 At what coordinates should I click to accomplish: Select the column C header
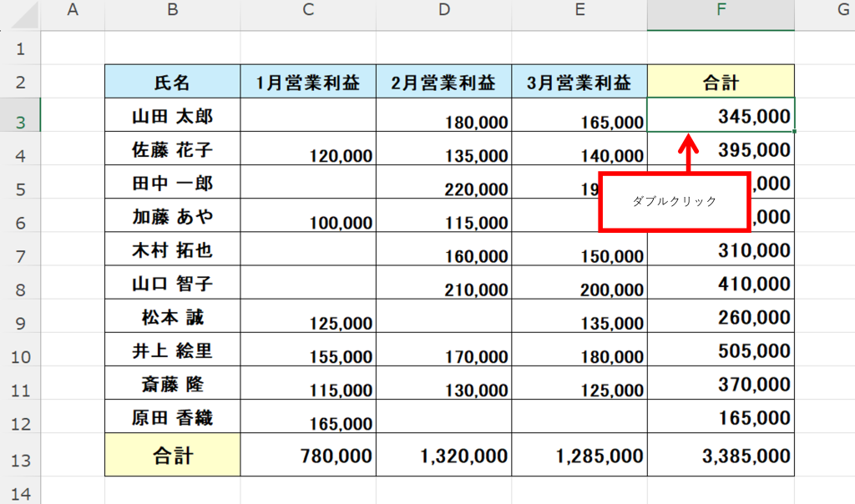pyautogui.click(x=308, y=10)
